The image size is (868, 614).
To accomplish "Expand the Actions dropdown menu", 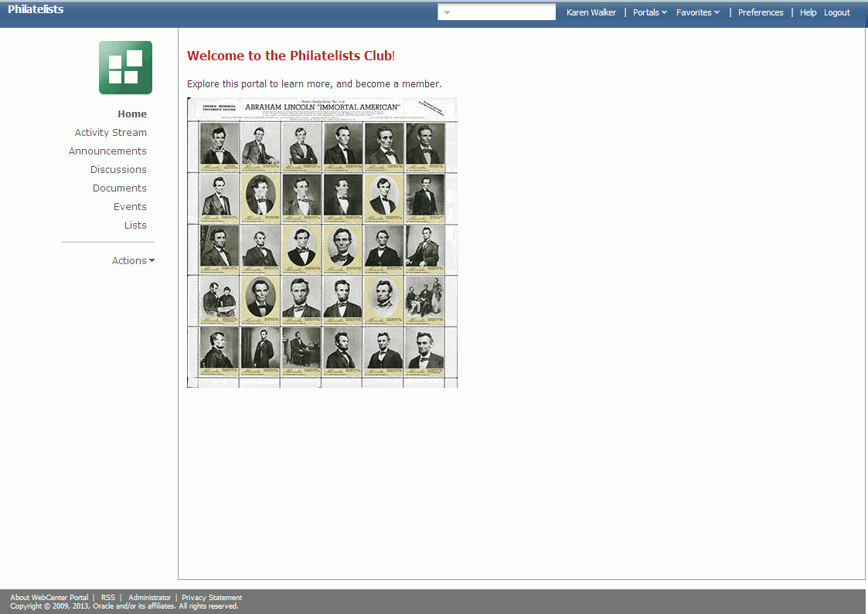I will (134, 260).
